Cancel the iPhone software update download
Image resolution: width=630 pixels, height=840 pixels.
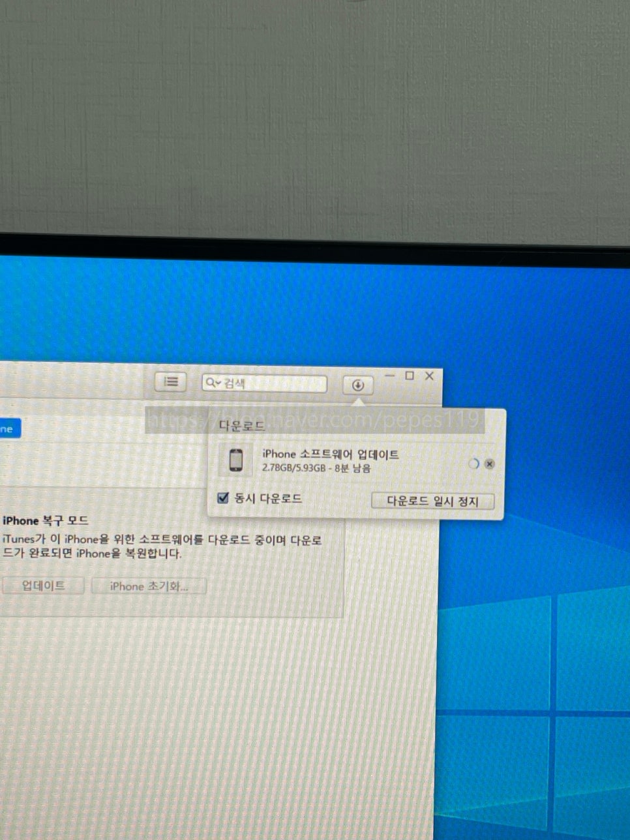click(x=490, y=464)
